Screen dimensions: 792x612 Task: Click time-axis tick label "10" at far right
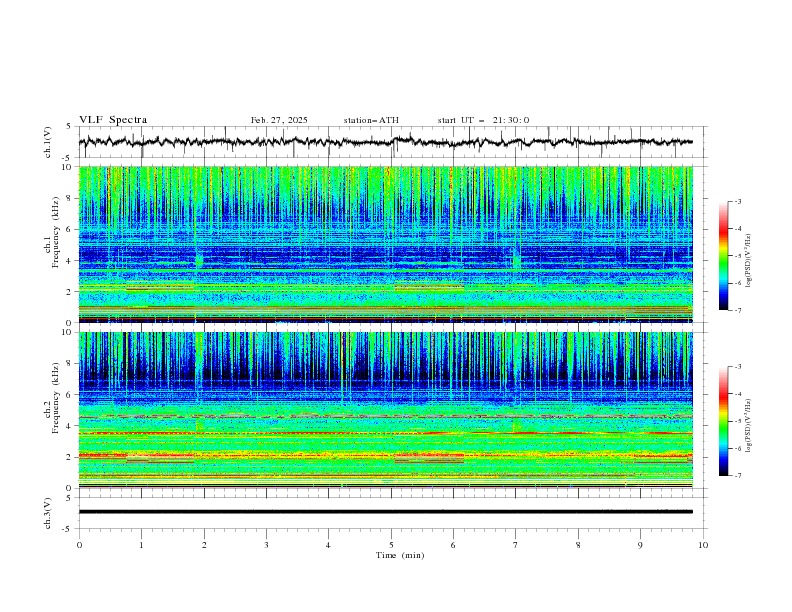[x=703, y=545]
